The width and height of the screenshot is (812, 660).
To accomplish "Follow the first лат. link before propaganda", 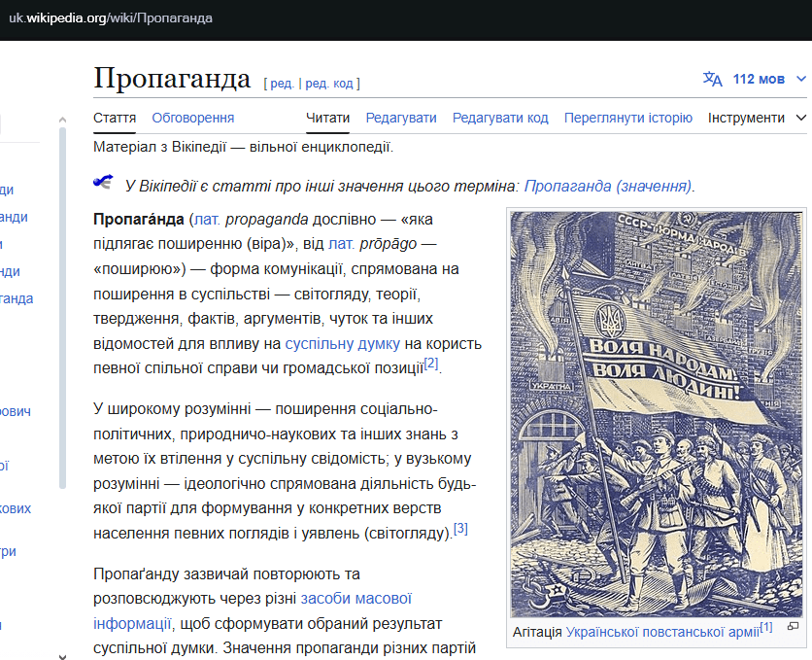I will pos(207,219).
